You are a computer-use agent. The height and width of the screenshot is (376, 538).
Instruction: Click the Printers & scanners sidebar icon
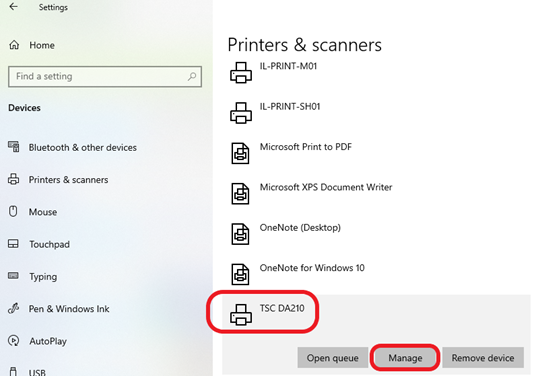tap(14, 179)
